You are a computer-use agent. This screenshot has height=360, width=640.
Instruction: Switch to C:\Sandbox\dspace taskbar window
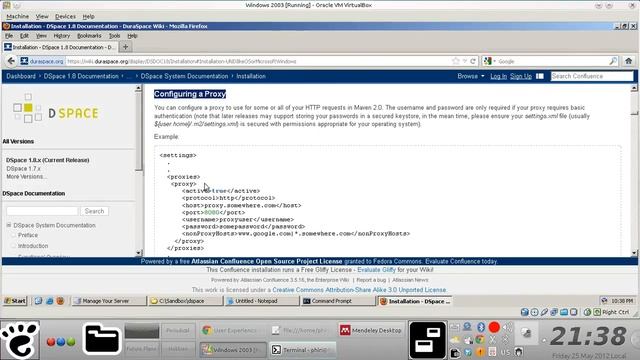click(x=186, y=301)
